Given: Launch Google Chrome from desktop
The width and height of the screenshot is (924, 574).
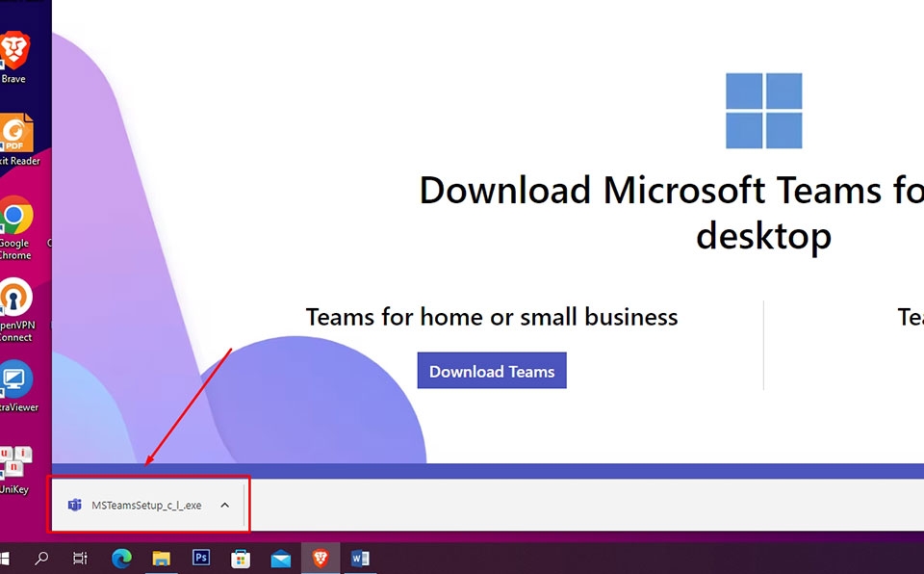Looking at the screenshot, I should (16, 227).
